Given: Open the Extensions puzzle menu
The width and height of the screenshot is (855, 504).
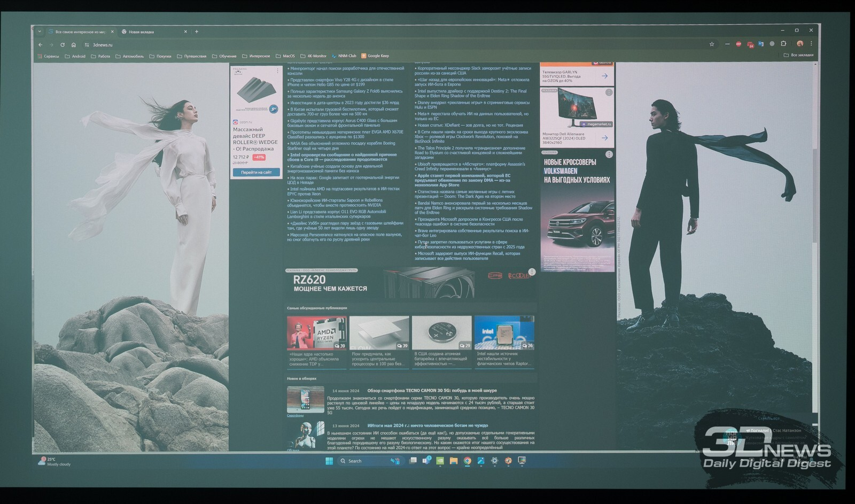Looking at the screenshot, I should coord(783,44).
